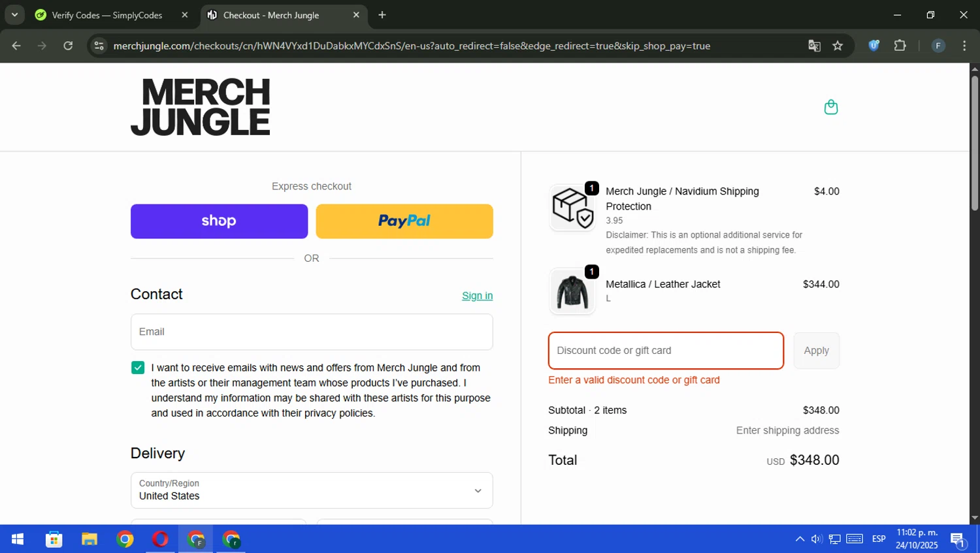980x553 pixels.
Task: Open Microsoft Store from the taskbar
Action: click(x=54, y=539)
